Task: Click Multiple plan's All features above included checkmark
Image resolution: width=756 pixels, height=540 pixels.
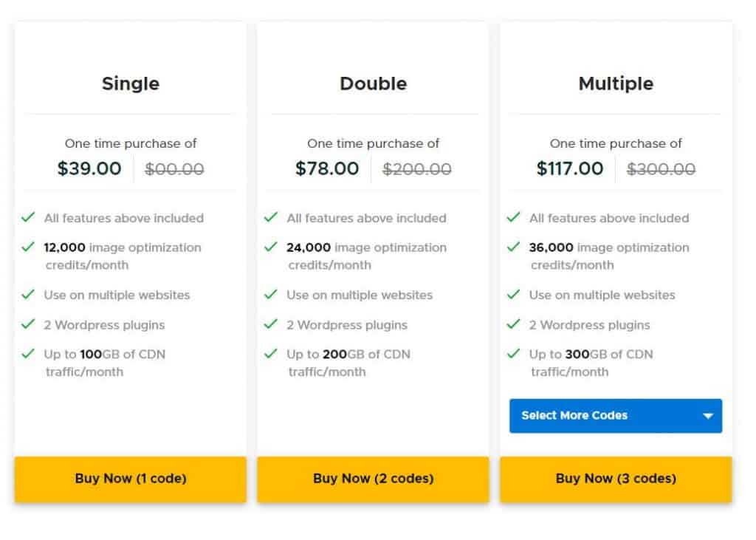Action: pyautogui.click(x=513, y=217)
